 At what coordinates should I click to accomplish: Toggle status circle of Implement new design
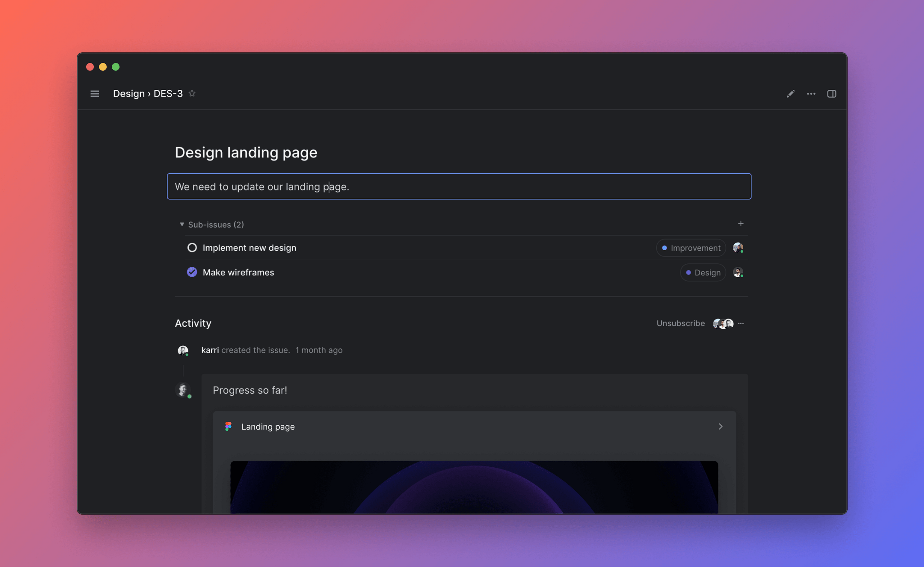click(x=192, y=247)
